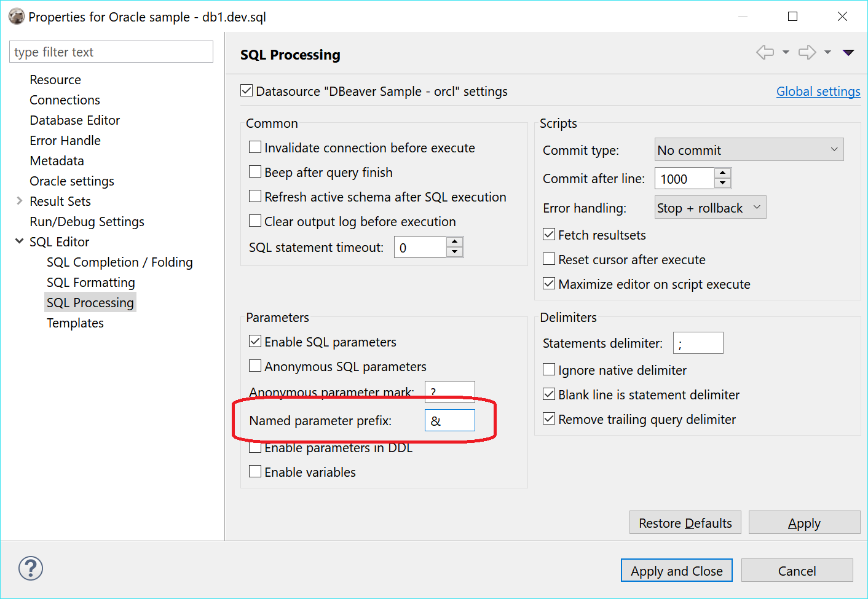
Task: Click the forward navigation arrow icon
Action: coord(807,52)
